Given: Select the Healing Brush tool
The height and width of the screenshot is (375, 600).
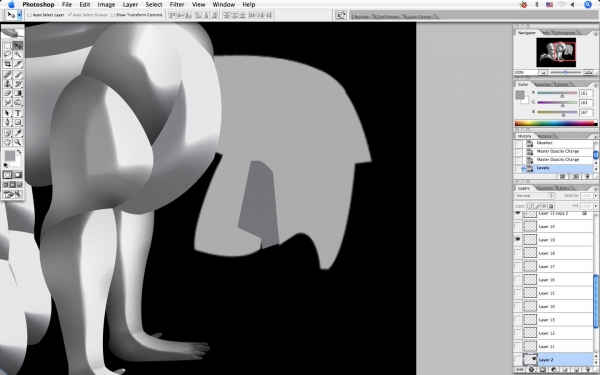Looking at the screenshot, I should [x=7, y=75].
